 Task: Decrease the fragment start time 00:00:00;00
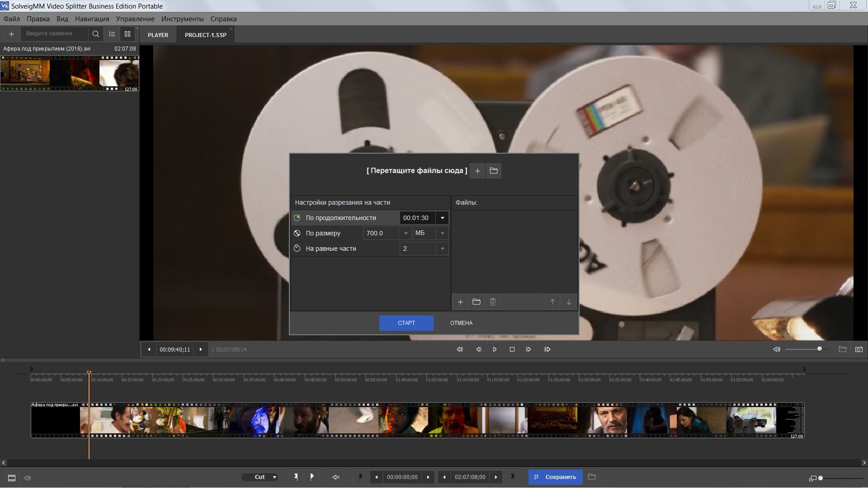tap(376, 477)
